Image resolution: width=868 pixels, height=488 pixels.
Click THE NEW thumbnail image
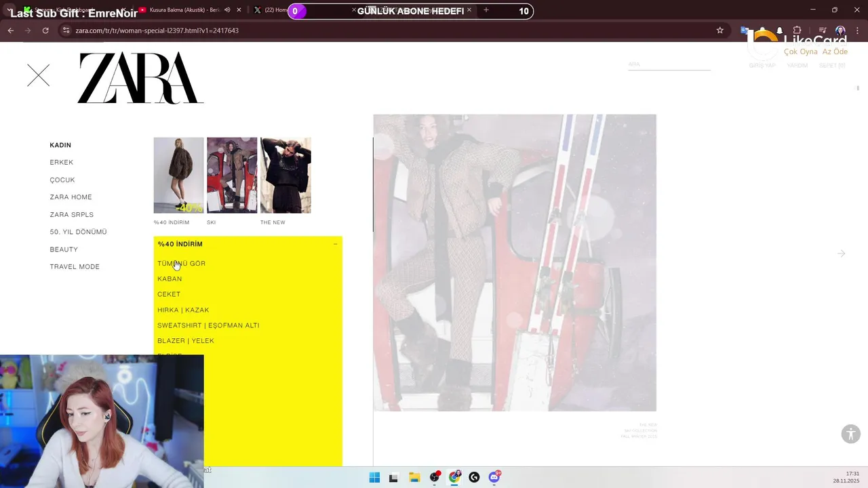tap(285, 176)
